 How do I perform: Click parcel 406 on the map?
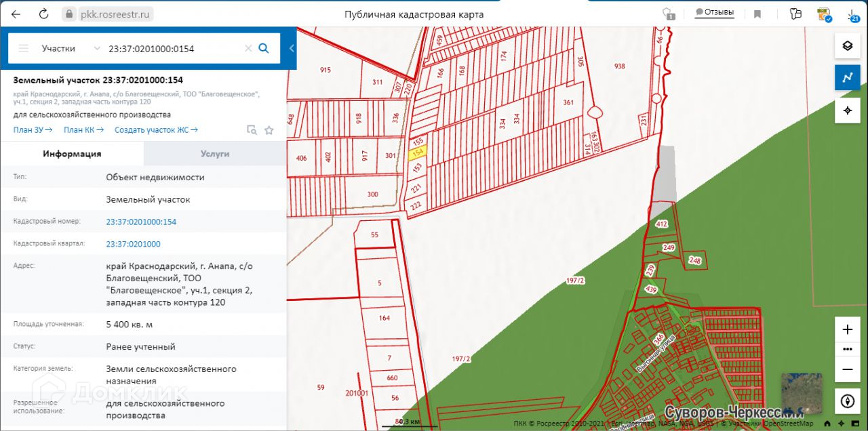point(302,159)
